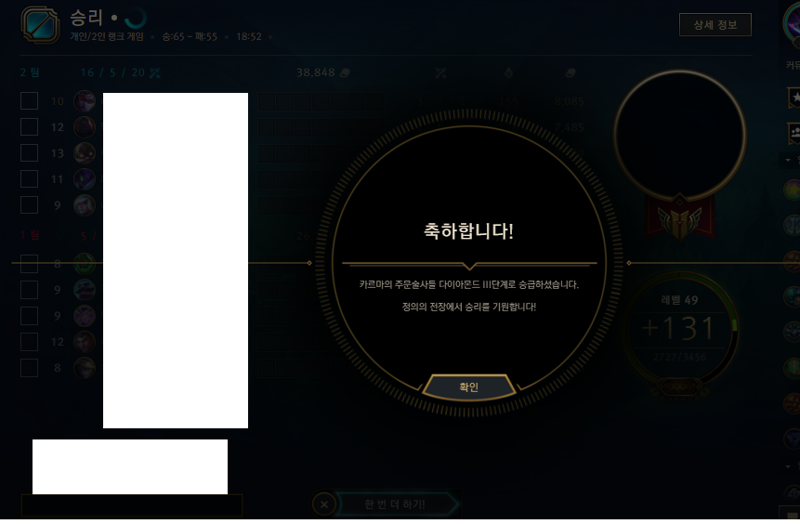Open 상세 정보 detailed stats
The image size is (800, 524).
click(x=715, y=25)
